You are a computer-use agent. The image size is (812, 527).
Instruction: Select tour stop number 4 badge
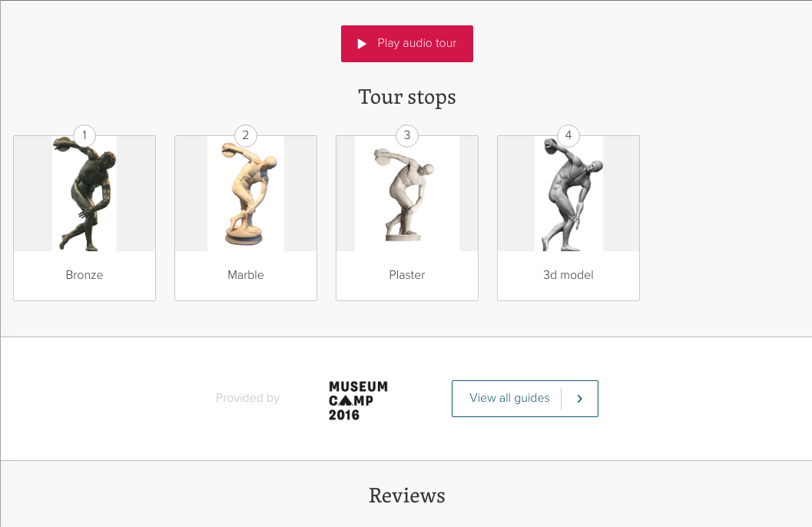568,136
